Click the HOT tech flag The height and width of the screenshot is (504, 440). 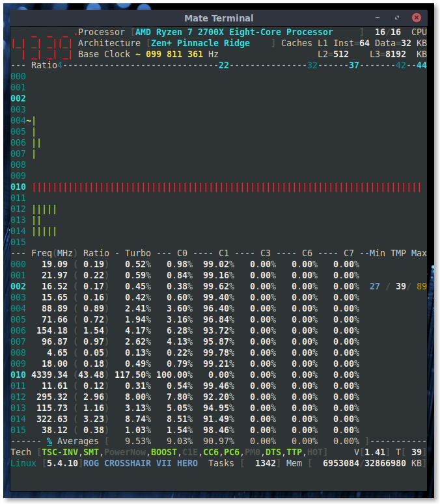point(314,452)
